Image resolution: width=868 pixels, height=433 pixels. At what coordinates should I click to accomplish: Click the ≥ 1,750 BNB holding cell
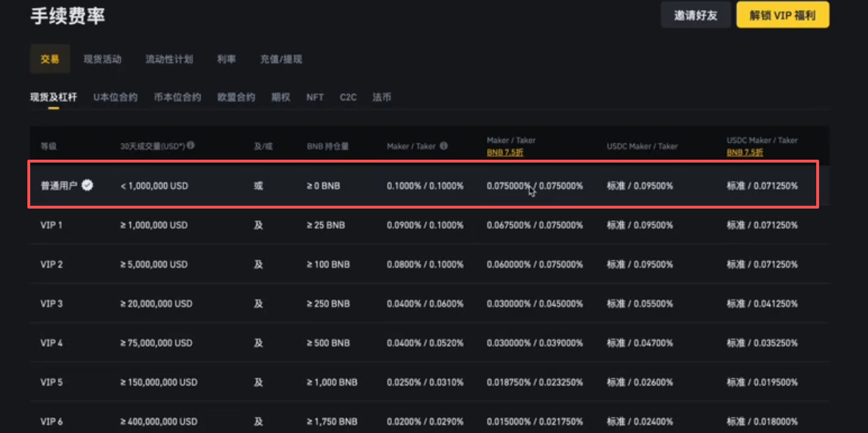click(332, 421)
